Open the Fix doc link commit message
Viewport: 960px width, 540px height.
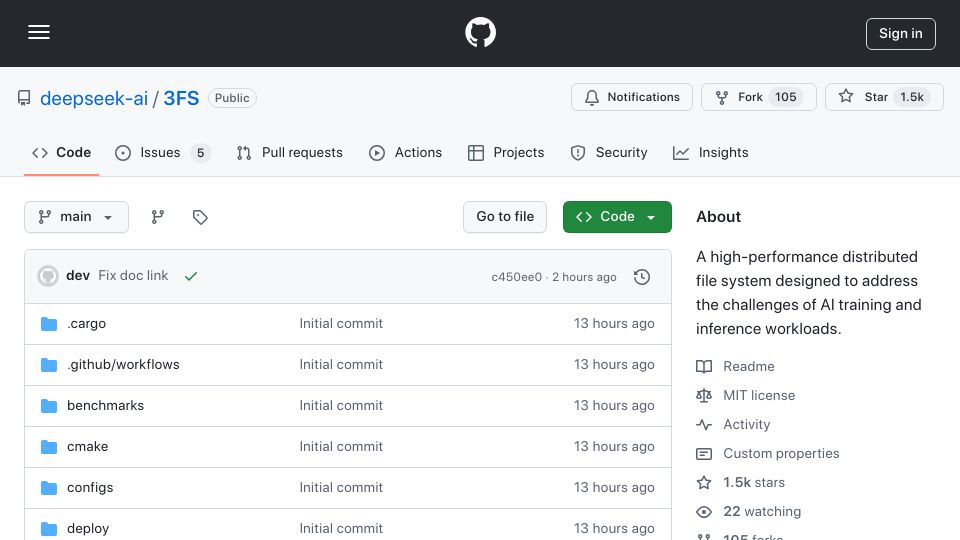(133, 276)
